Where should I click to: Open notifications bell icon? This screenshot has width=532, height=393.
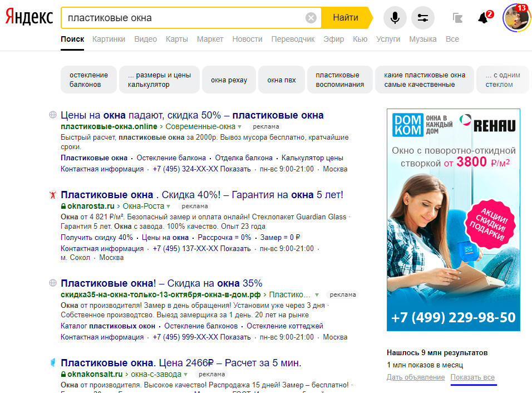(483, 18)
